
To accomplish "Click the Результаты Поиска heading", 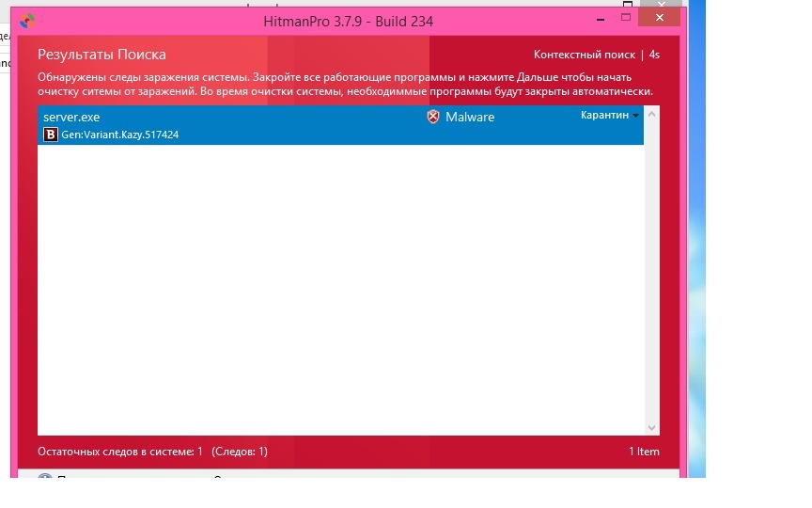I will click(102, 55).
